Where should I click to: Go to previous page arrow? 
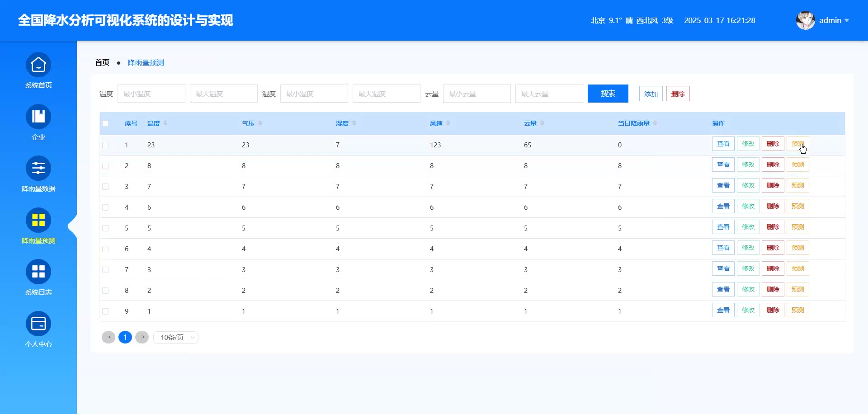108,337
